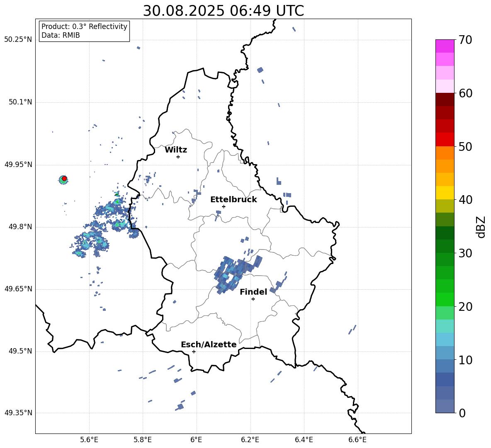Click the Esch/Alzette city label
This screenshot has height=448, width=491.
click(209, 344)
